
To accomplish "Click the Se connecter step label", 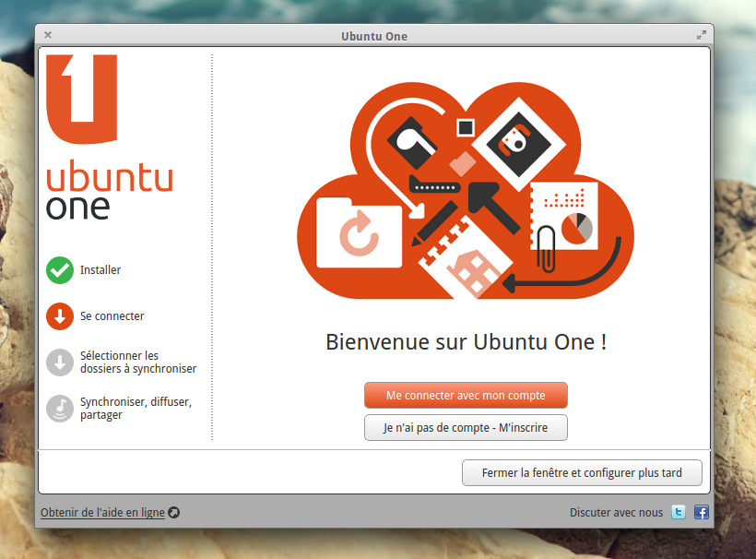I will click(x=112, y=316).
